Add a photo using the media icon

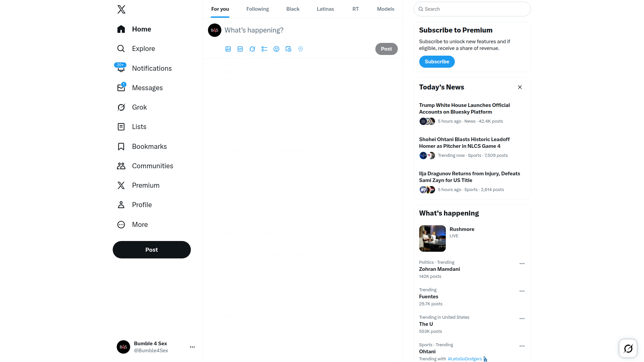(x=228, y=49)
